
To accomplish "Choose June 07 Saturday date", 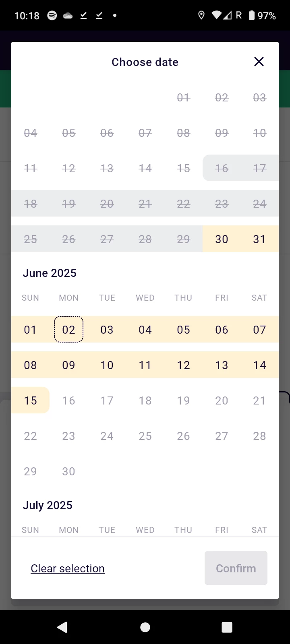I will pos(259,330).
